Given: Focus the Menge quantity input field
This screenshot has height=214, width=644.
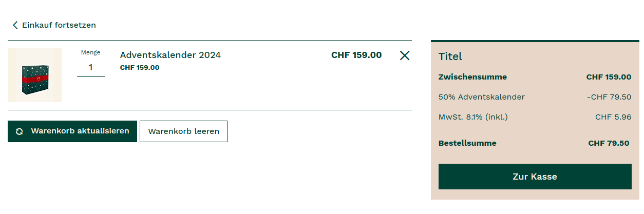Looking at the screenshot, I should [x=91, y=67].
